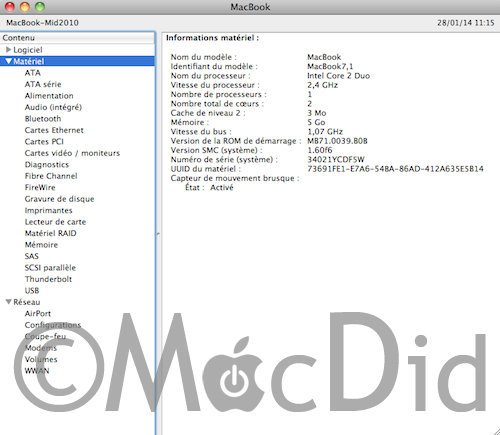Viewport: 500px width, 435px height.
Task: Close the MacBook window (red button)
Action: [x=10, y=7]
